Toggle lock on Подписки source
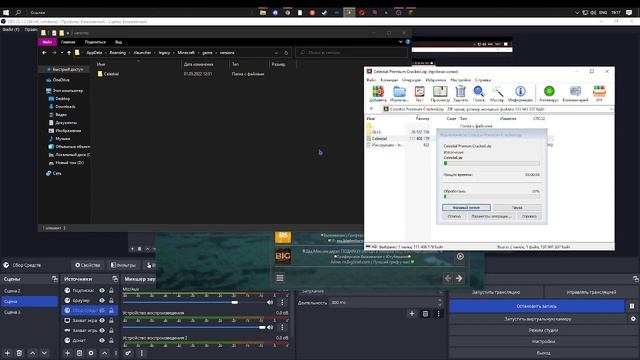640x360 pixels. click(x=111, y=290)
